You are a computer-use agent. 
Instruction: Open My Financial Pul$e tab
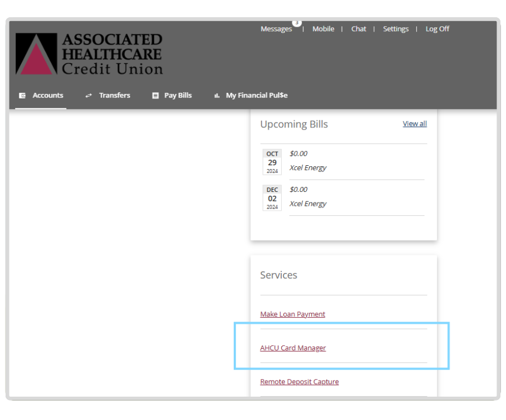(250, 96)
